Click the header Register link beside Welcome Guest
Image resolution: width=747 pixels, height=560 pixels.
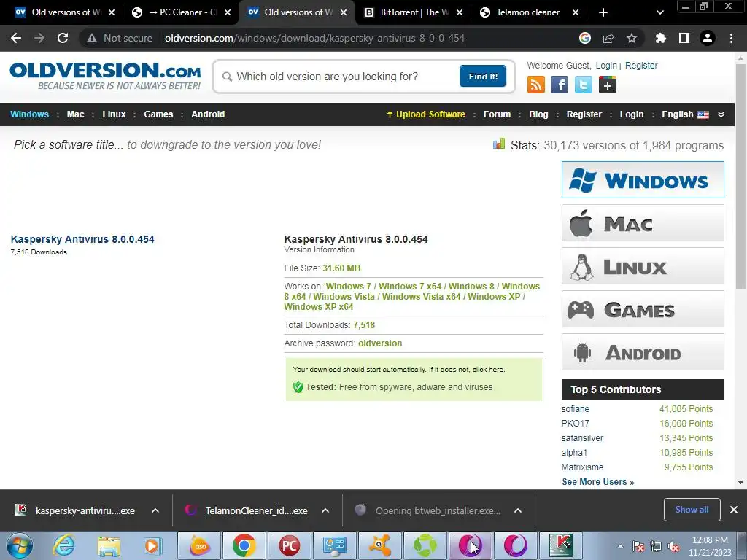tap(640, 65)
